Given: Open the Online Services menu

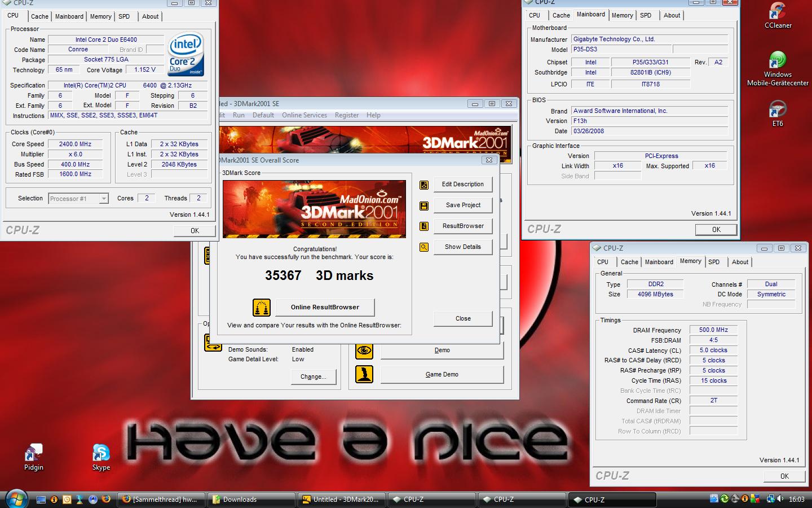Looking at the screenshot, I should 304,115.
